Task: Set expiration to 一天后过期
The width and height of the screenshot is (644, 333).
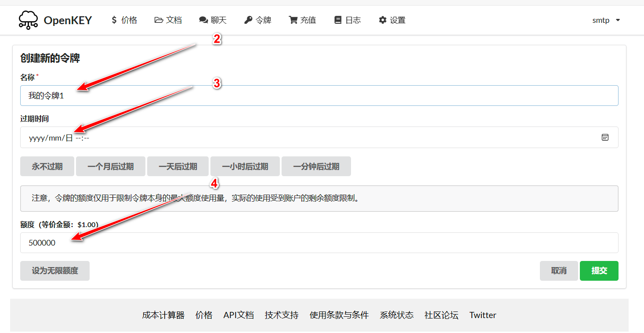Action: 178,166
